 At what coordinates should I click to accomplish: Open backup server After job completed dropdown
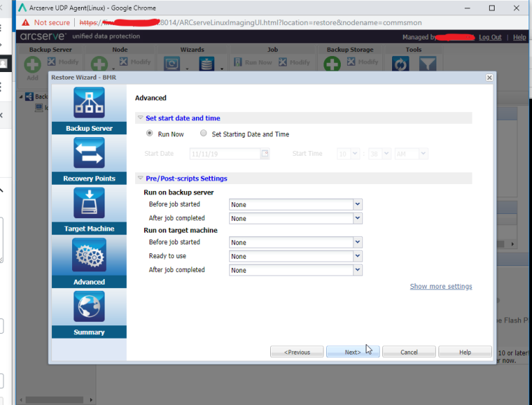click(x=357, y=218)
